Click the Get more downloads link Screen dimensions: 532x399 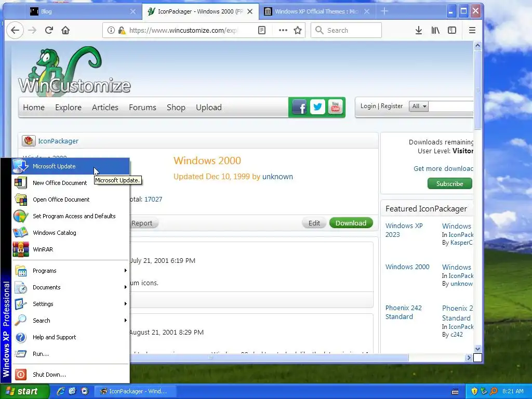pyautogui.click(x=443, y=168)
